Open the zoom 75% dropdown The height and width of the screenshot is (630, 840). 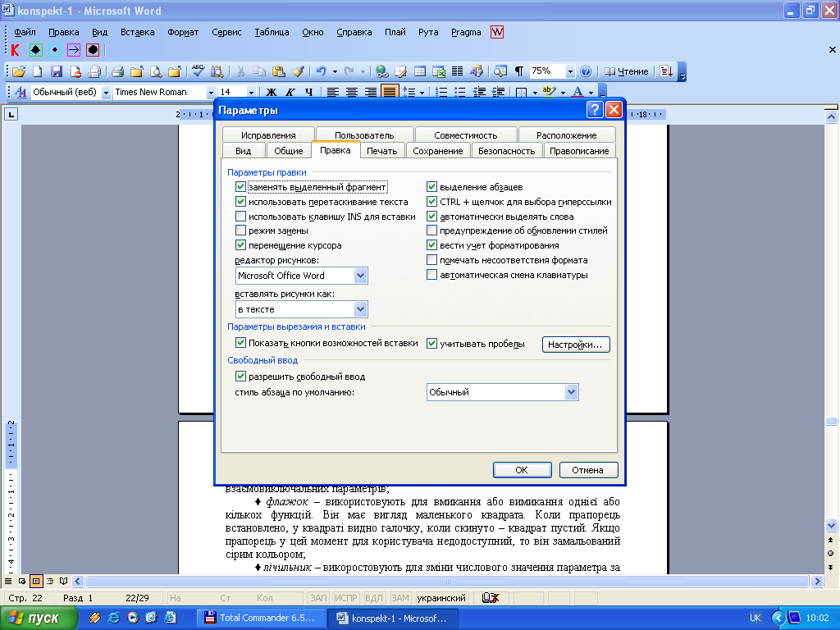tap(570, 71)
